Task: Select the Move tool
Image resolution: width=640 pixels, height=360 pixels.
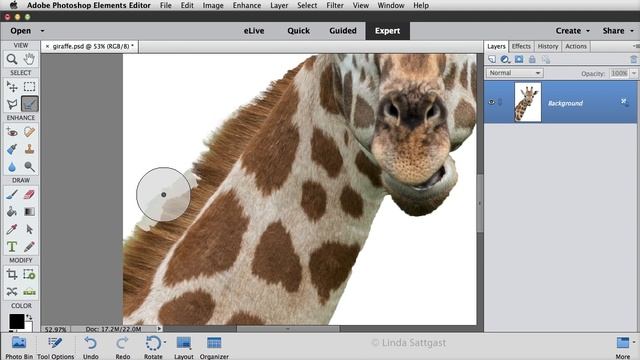Action: [x=12, y=87]
